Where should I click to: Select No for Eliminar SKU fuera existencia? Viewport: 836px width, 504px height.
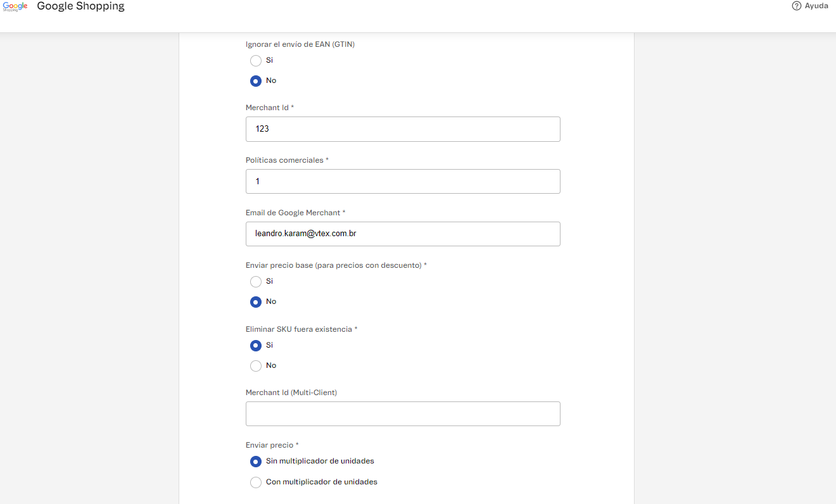pos(256,366)
